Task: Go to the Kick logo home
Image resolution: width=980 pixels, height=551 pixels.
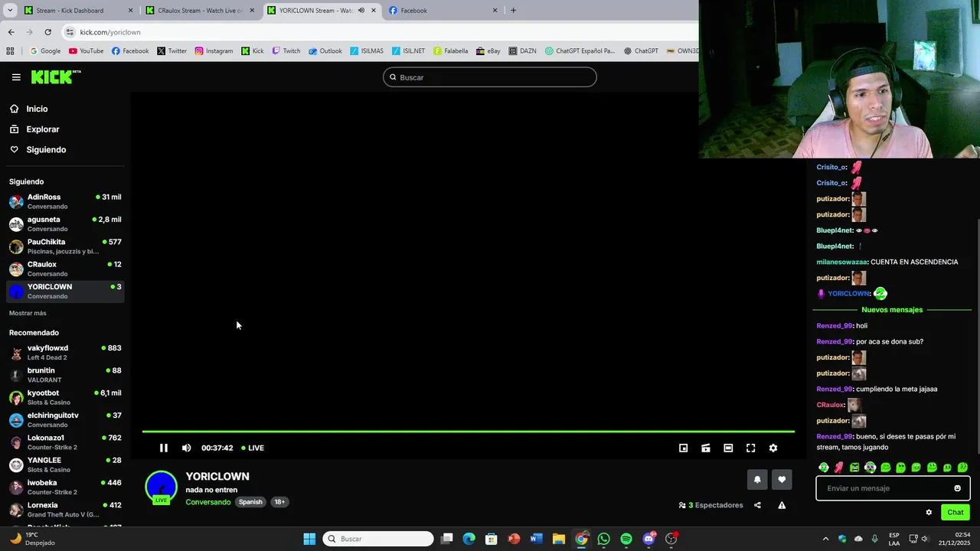Action: click(55, 77)
